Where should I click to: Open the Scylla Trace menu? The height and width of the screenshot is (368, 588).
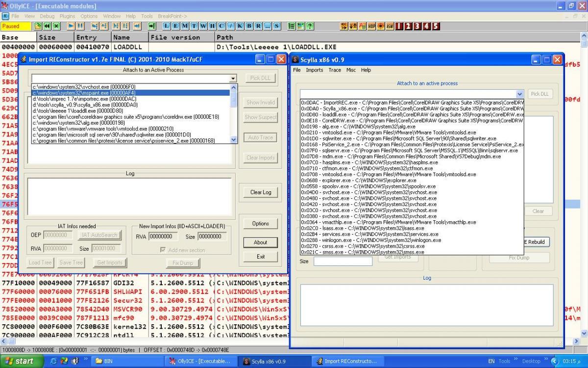pos(335,70)
